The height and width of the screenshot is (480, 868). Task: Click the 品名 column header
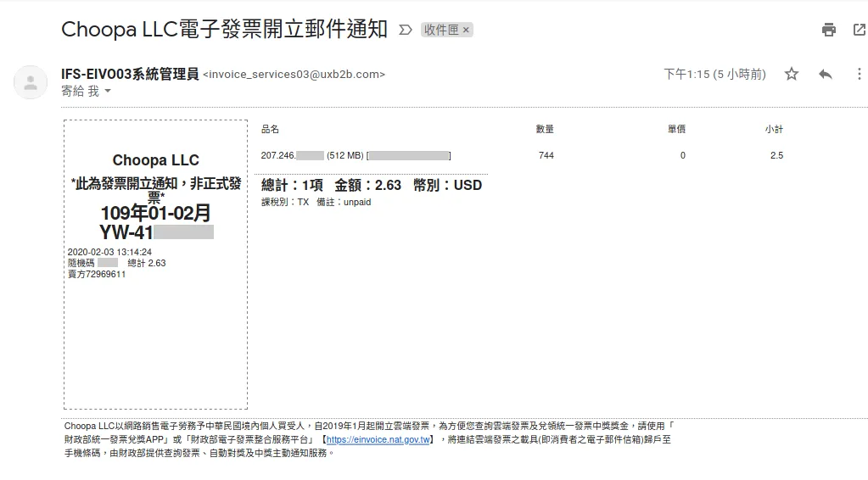pos(270,129)
